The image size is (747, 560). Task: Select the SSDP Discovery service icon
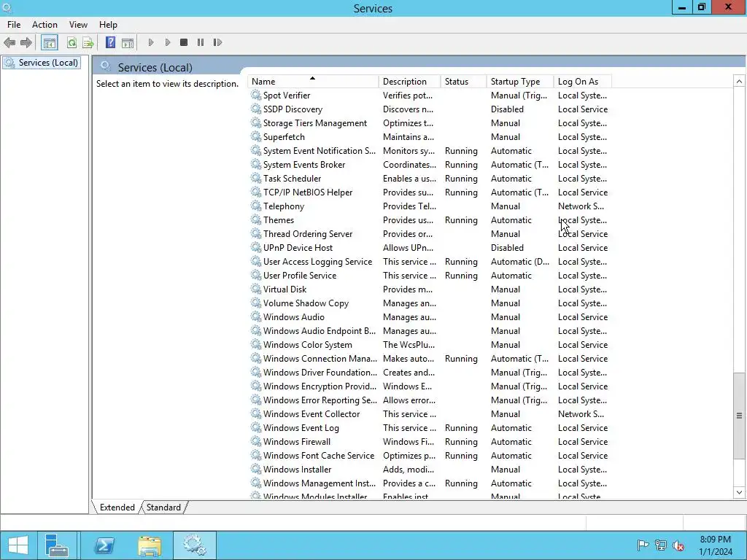click(x=256, y=109)
